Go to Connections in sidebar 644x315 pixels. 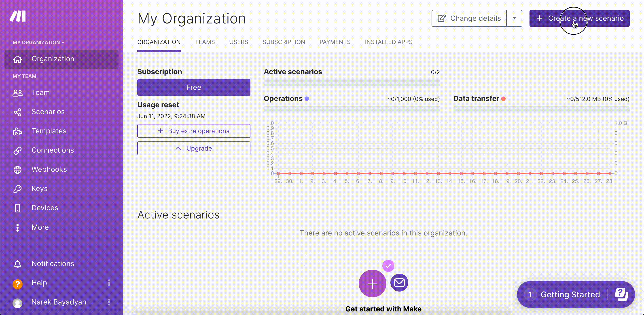tap(52, 150)
